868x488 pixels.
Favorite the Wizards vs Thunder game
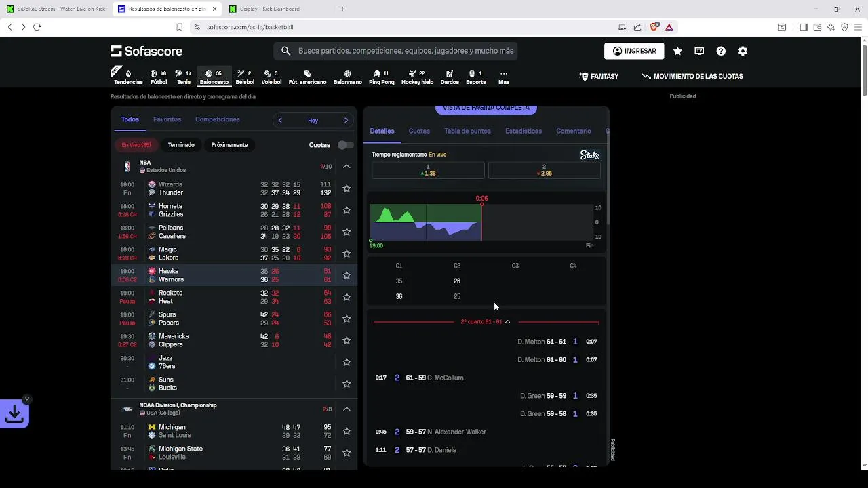pyautogui.click(x=347, y=188)
